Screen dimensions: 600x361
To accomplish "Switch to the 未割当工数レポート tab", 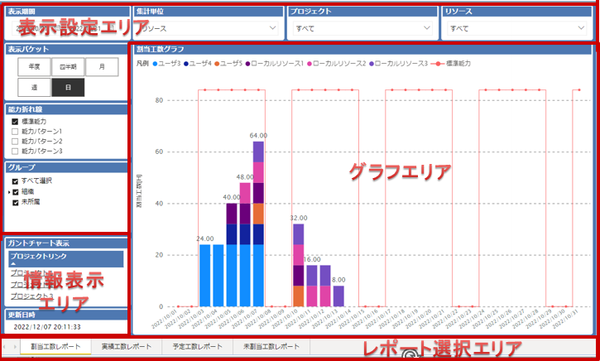I will [272, 347].
